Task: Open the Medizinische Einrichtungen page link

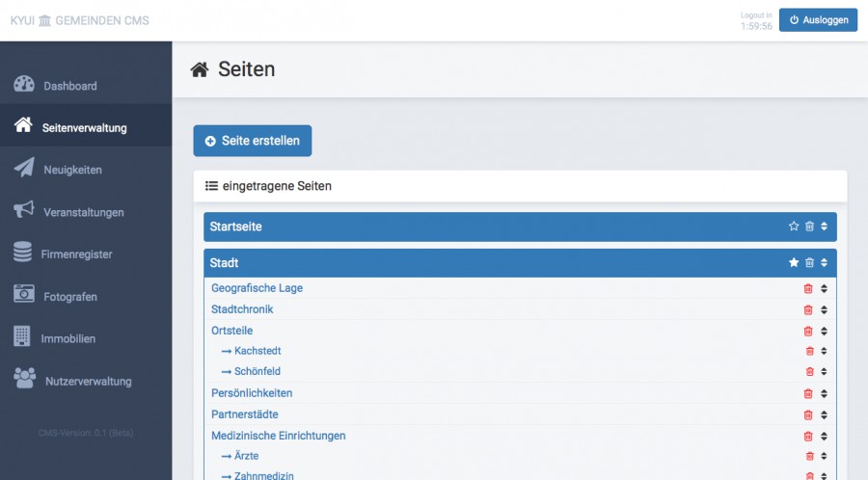Action: 278,436
